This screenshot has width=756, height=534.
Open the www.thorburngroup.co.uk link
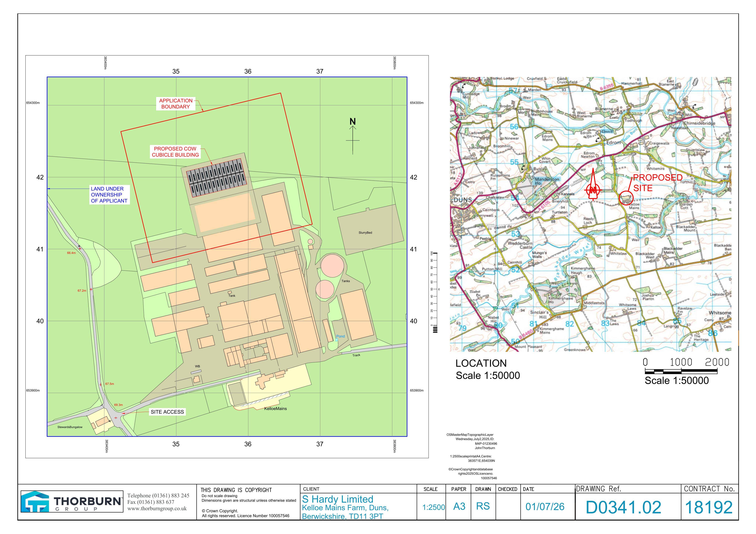click(157, 508)
